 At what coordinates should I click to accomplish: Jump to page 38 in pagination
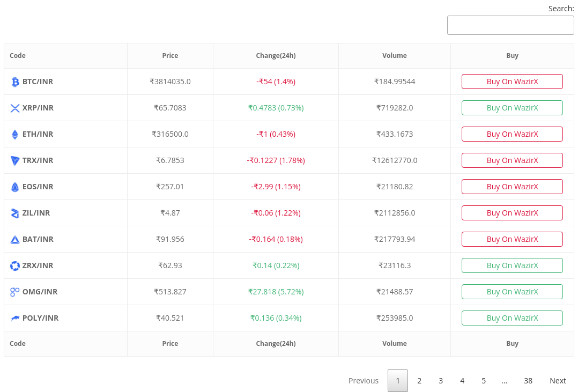(x=528, y=381)
